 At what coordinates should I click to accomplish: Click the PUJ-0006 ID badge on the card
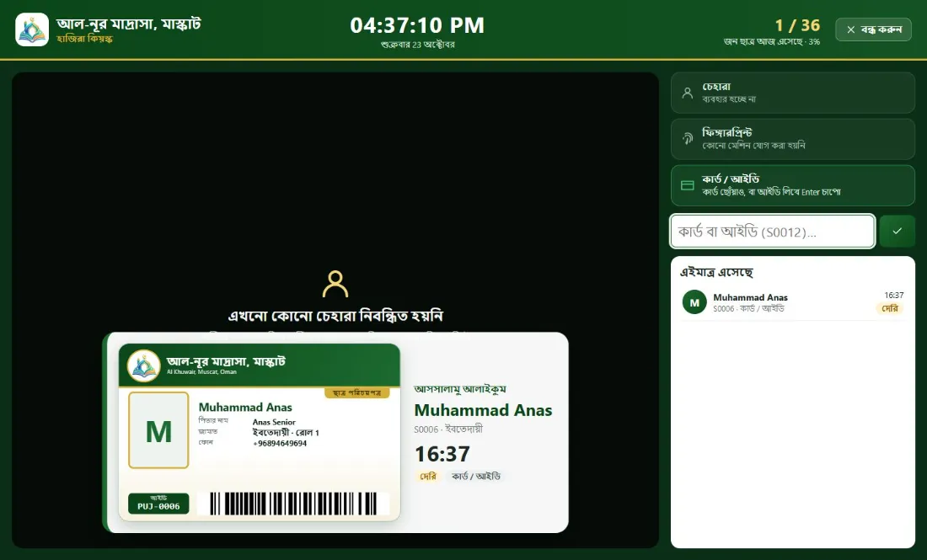(158, 504)
